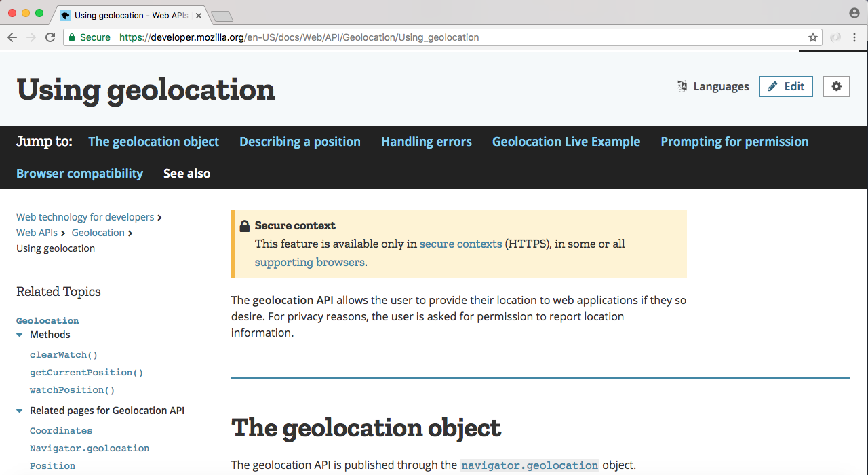The width and height of the screenshot is (868, 475).
Task: Open the Geolocation link under Related Topics
Action: (x=47, y=320)
